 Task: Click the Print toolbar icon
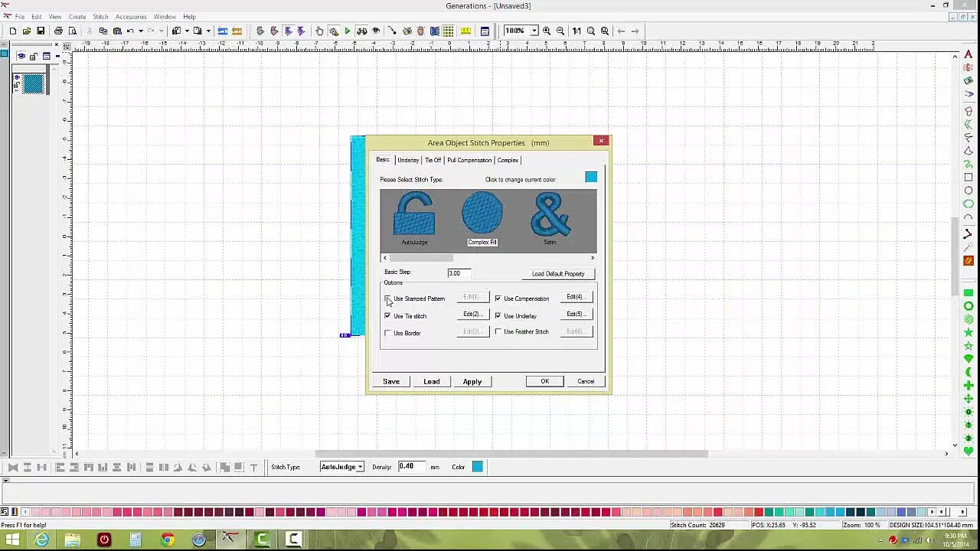[x=58, y=31]
